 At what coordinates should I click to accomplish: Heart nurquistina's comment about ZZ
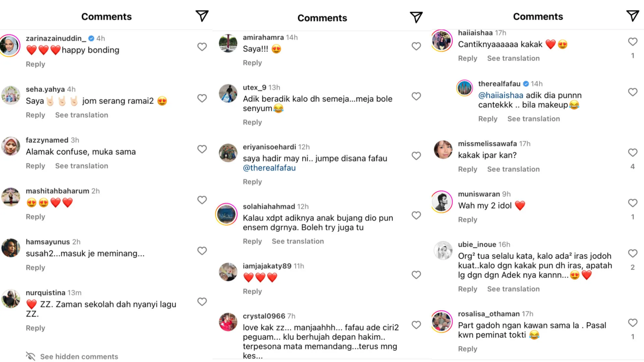point(202,302)
